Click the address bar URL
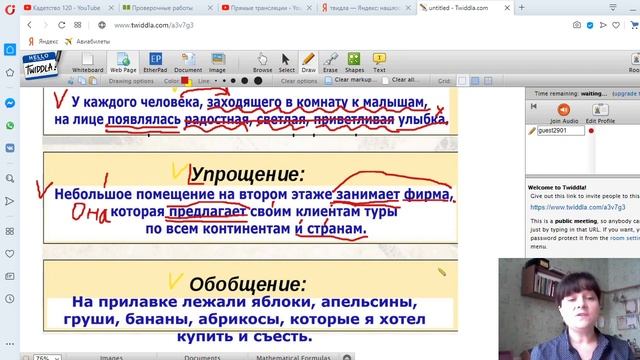 point(153,25)
